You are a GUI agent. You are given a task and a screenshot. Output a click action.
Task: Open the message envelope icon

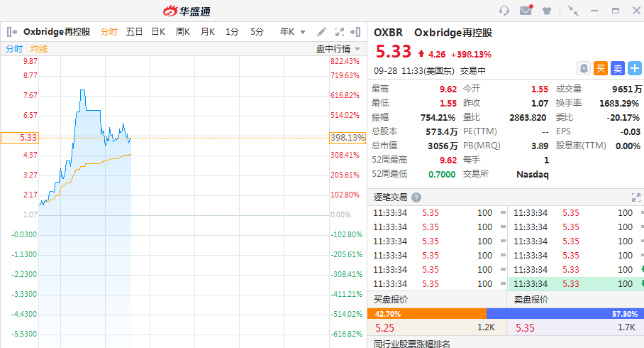(526, 10)
